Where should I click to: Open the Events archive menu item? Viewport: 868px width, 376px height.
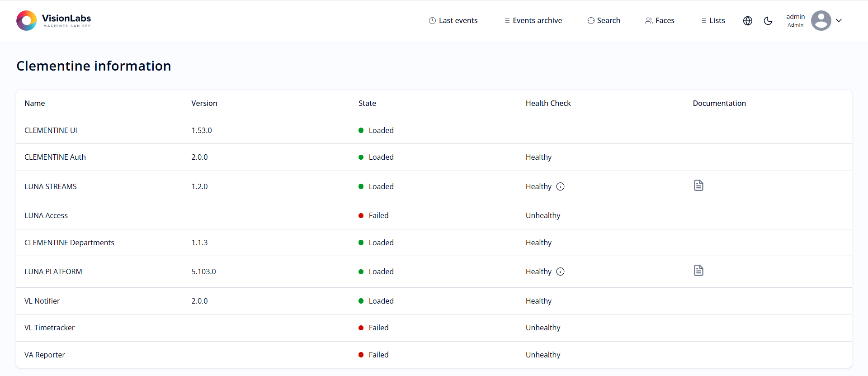pyautogui.click(x=533, y=20)
